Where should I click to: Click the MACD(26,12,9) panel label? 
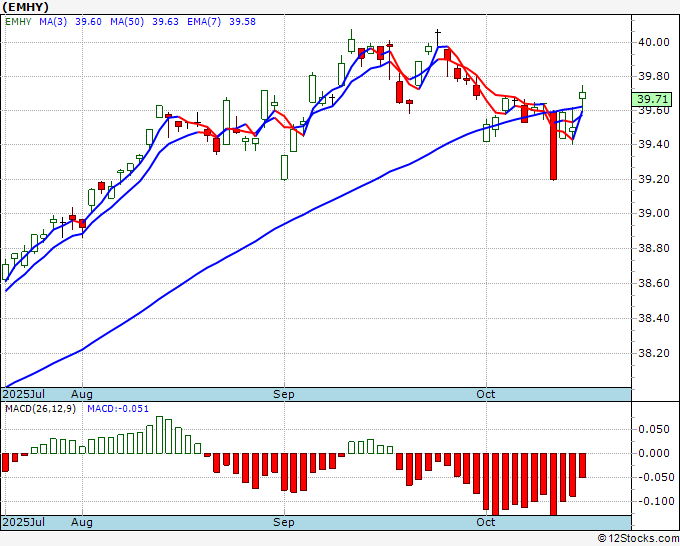pyautogui.click(x=40, y=409)
